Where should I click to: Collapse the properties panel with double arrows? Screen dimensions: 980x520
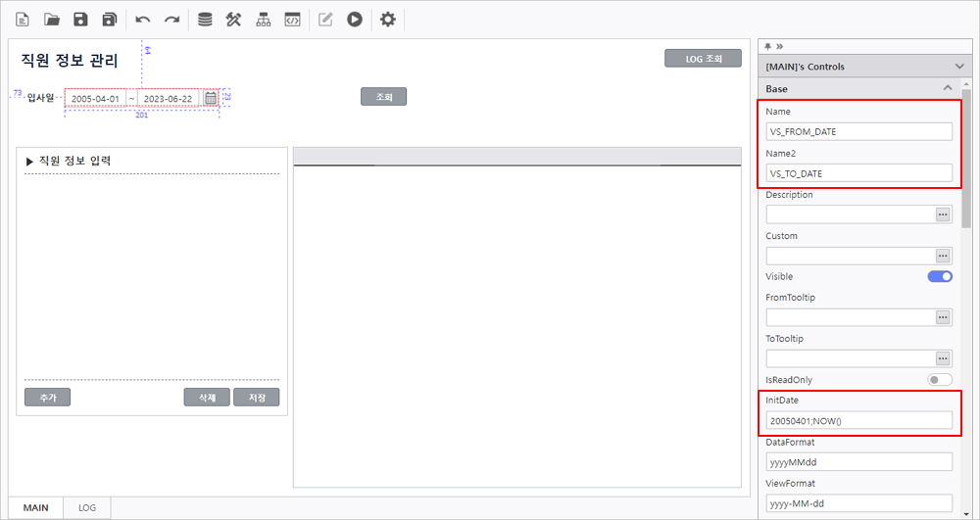click(779, 46)
